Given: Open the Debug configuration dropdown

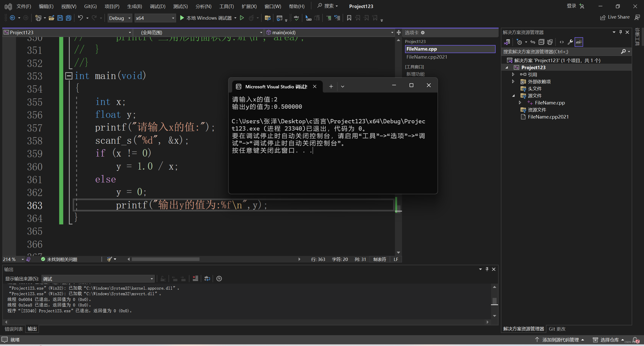Looking at the screenshot, I should coord(120,18).
